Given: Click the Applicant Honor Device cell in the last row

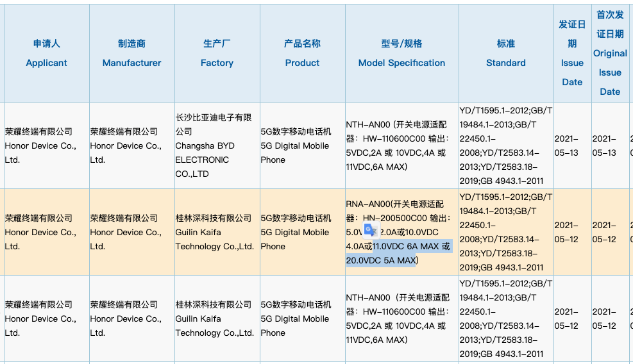Looking at the screenshot, I should pyautogui.click(x=46, y=318).
